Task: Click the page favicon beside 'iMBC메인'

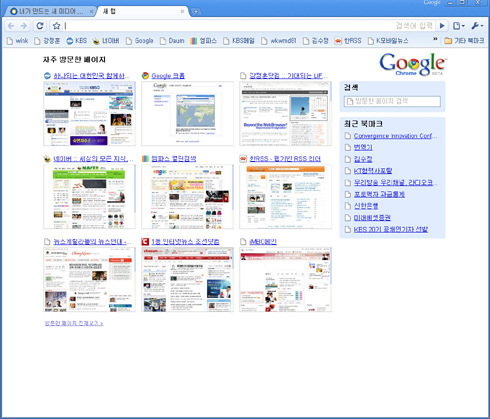Action: (243, 242)
